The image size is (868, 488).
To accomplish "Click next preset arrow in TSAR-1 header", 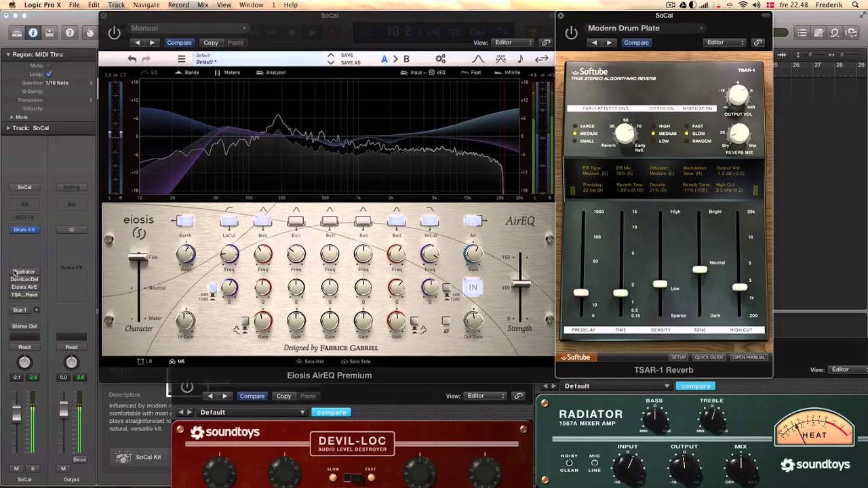I will click(x=609, y=43).
